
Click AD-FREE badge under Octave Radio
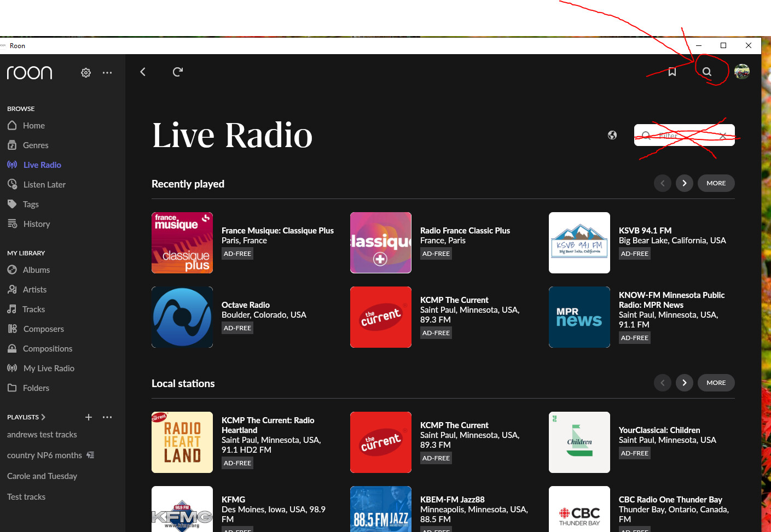coord(237,328)
